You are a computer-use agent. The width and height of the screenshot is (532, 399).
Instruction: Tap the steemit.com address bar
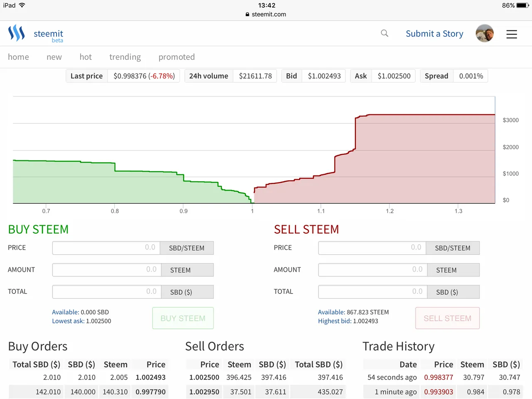pyautogui.click(x=266, y=14)
